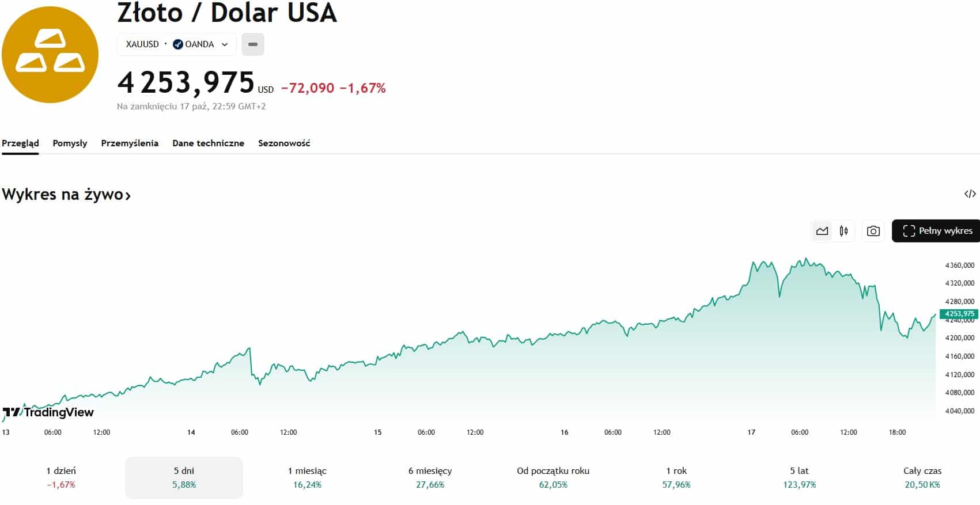Screen dimensions: 980x505
Task: Take a chart snapshot with camera icon
Action: (873, 231)
